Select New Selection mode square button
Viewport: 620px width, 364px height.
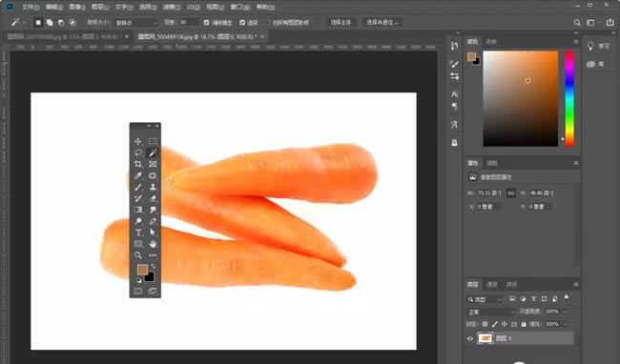pyautogui.click(x=38, y=23)
